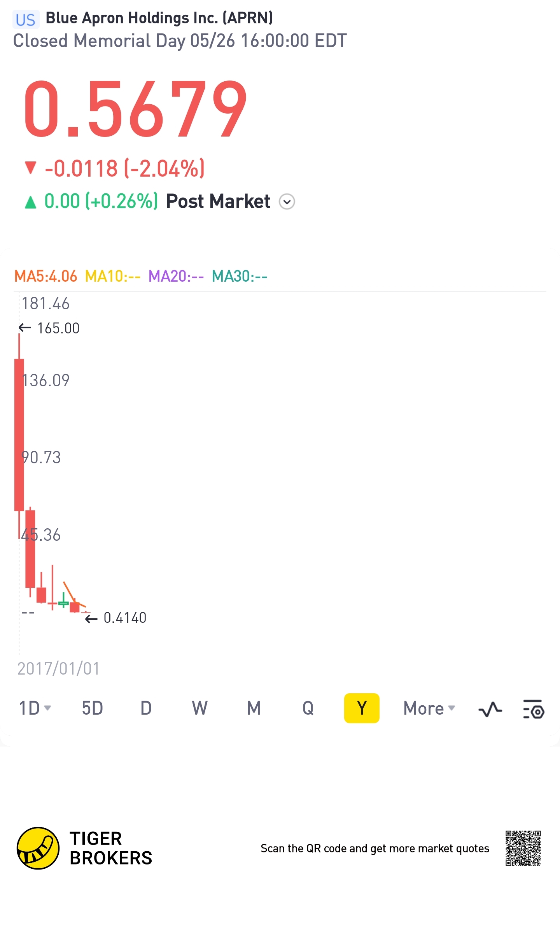Tap the Tiger Brokers logo
The width and height of the screenshot is (560, 950).
point(38,848)
